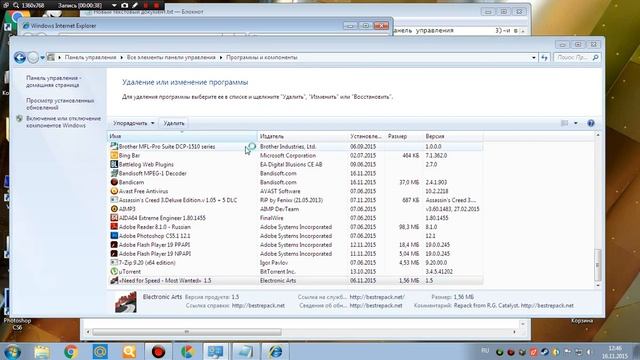Open the view options dropdown arrow

tap(576, 123)
